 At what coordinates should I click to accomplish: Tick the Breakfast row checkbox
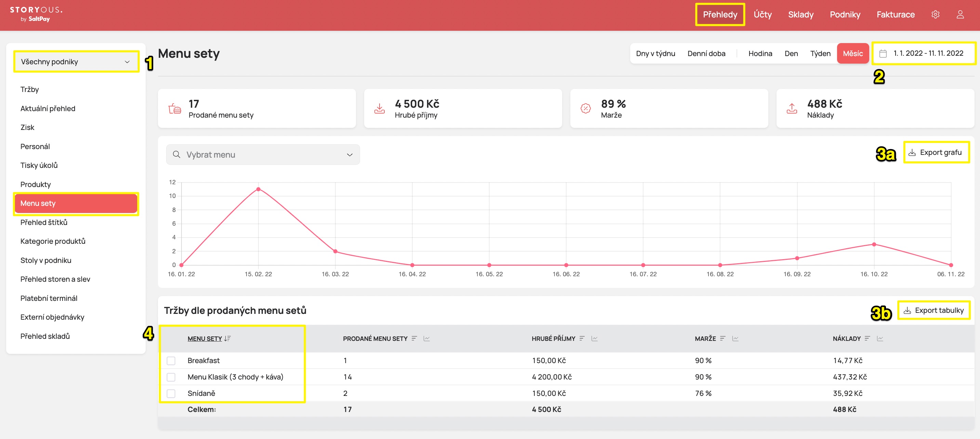171,361
